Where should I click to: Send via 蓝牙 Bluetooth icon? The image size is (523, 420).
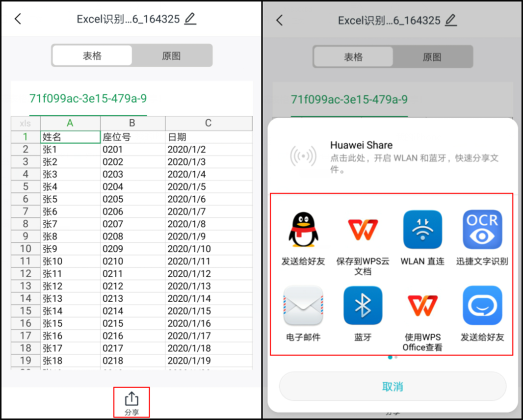(x=363, y=305)
